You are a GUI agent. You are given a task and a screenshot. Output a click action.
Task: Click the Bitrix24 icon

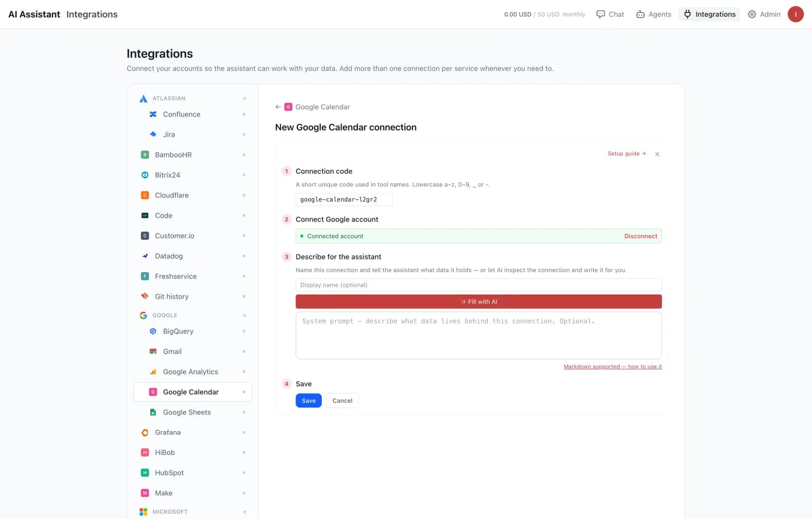click(x=145, y=175)
